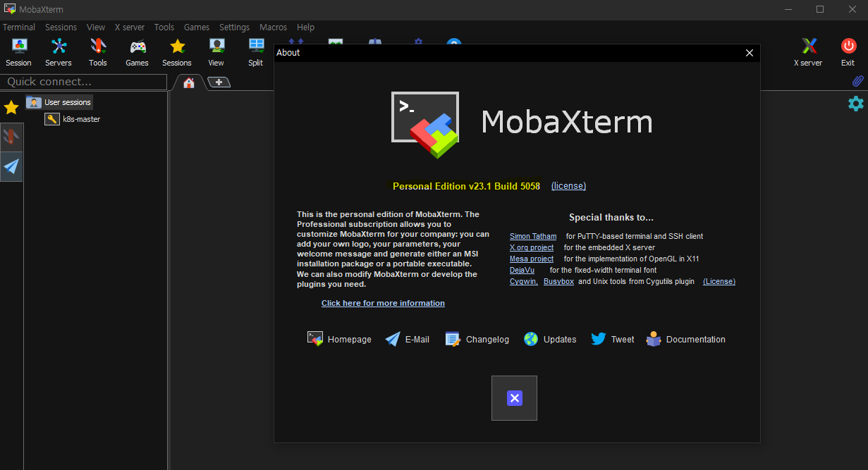The image size is (868, 470).
Task: Open the Changelog link
Action: pyautogui.click(x=477, y=339)
